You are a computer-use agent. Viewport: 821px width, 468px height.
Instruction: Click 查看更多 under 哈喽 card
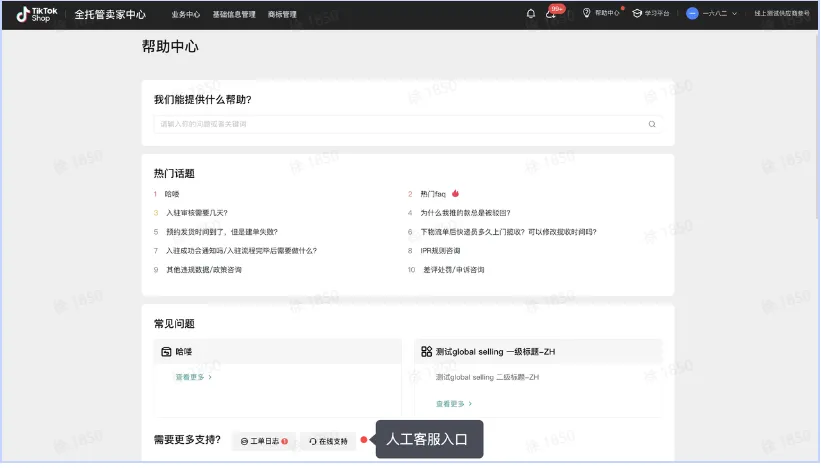pyautogui.click(x=193, y=377)
